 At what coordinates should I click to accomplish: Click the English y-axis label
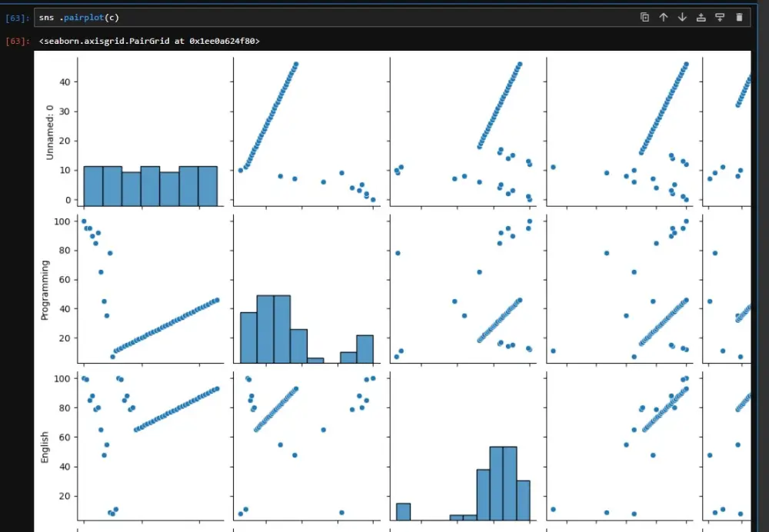[45, 447]
